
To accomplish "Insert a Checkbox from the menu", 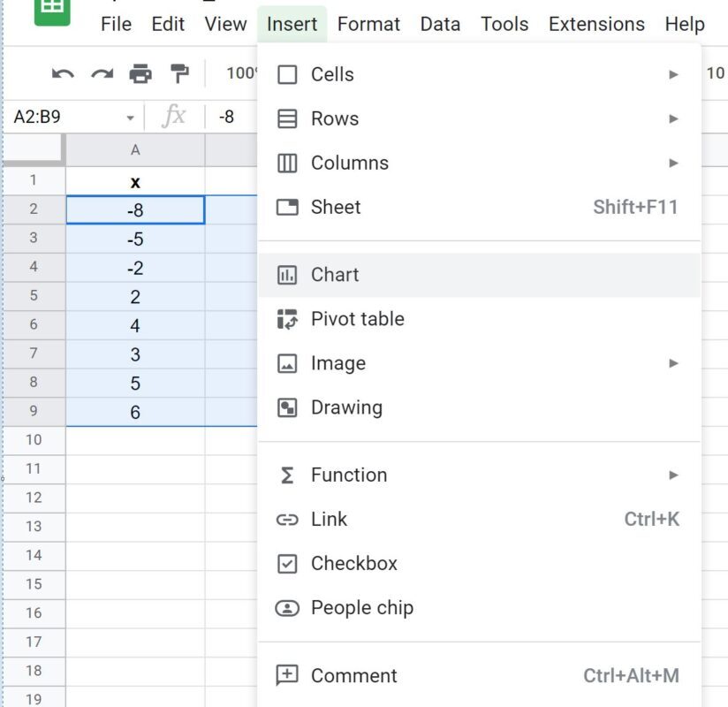I will pyautogui.click(x=479, y=564).
